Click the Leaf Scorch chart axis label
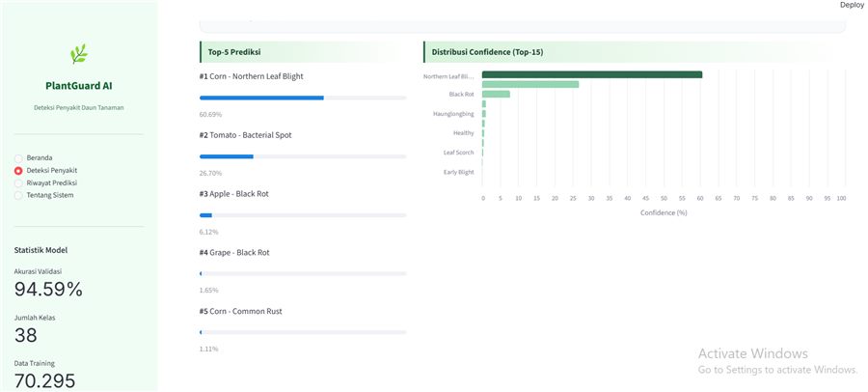 tap(458, 153)
